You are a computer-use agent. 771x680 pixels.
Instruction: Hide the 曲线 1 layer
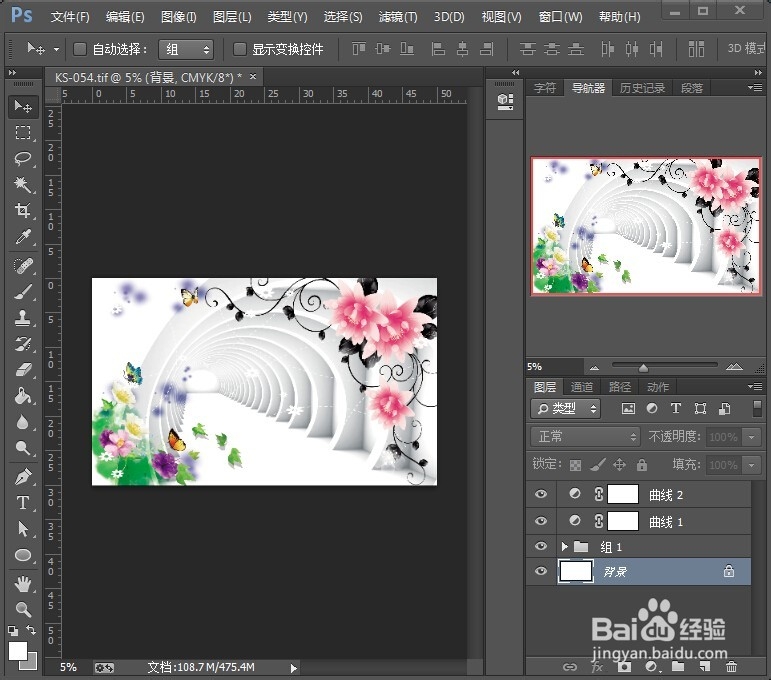541,521
